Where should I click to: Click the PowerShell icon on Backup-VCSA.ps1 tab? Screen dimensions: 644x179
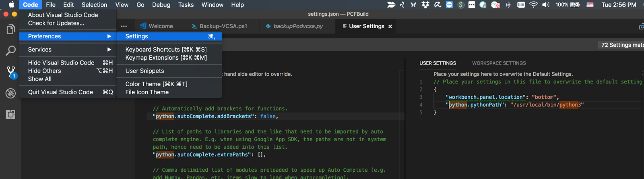[x=194, y=26]
